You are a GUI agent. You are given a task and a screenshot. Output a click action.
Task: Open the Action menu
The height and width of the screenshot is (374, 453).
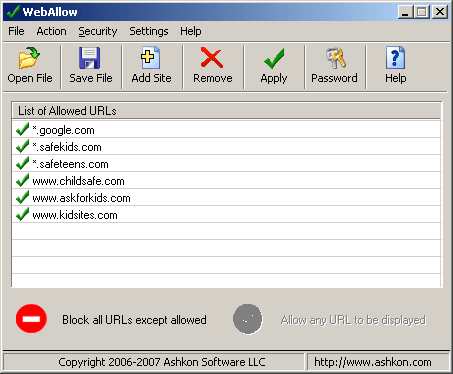click(x=51, y=31)
